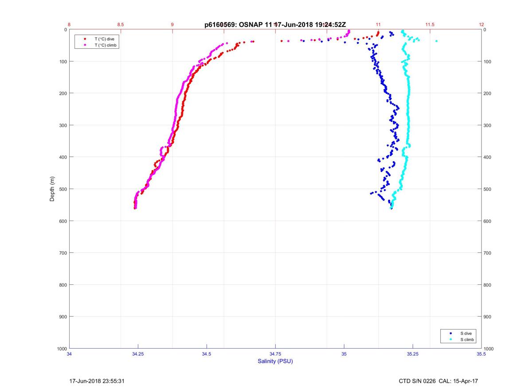Click the cyan dot marker for S climb legend

coord(451,339)
